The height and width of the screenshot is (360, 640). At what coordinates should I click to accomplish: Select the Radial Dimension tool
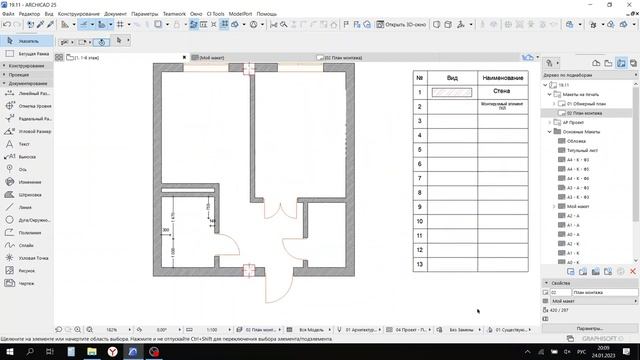27,119
